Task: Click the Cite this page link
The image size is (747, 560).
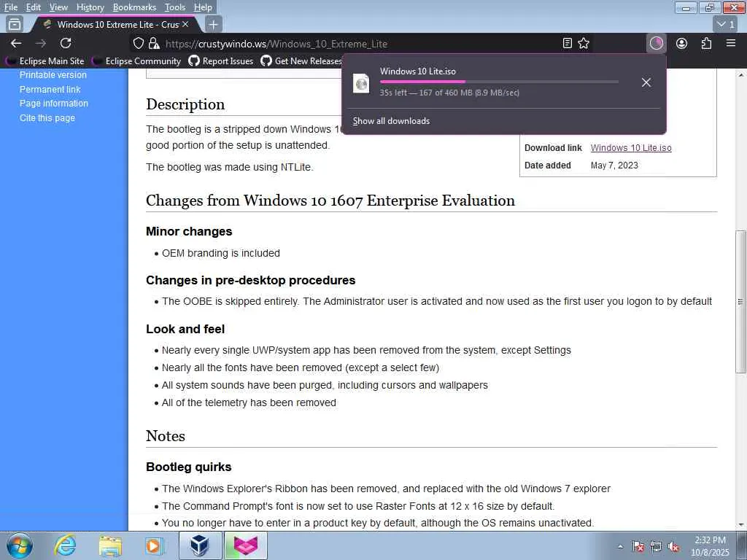Action: click(47, 117)
